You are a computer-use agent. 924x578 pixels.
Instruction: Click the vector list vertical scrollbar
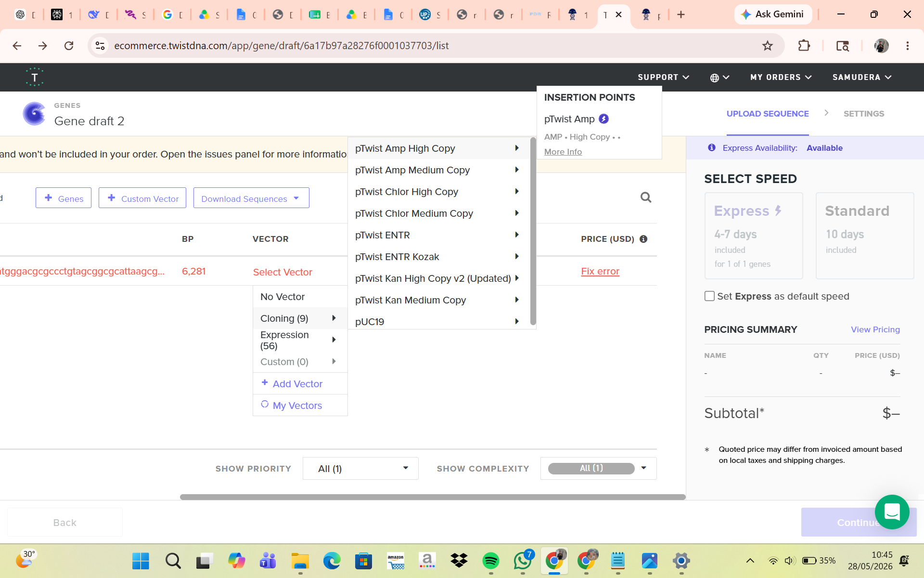click(x=533, y=231)
